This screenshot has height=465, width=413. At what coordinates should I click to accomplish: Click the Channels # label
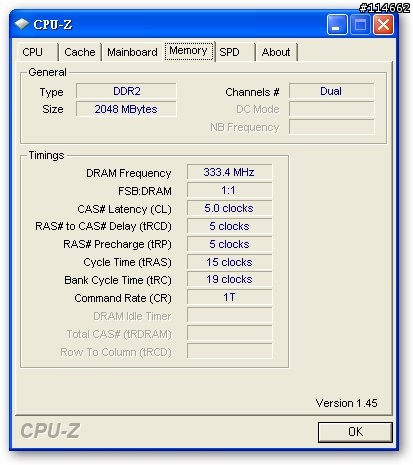point(252,92)
